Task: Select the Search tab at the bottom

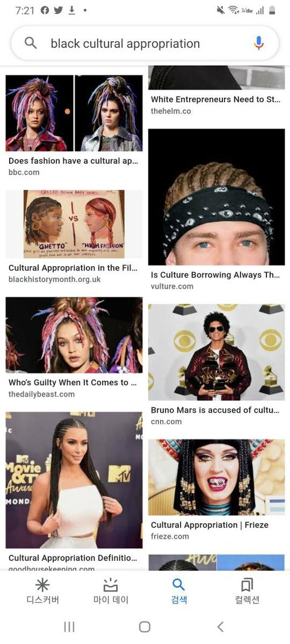Action: click(x=178, y=592)
